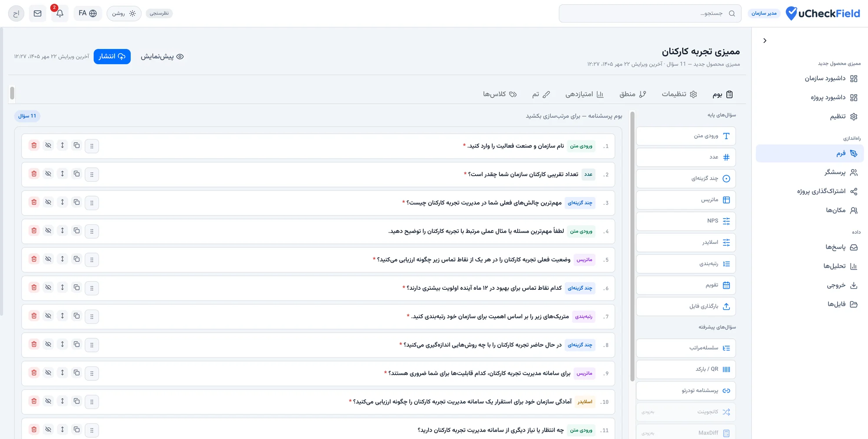This screenshot has width=868, height=439.
Task: Open the Theme tab
Action: pos(541,94)
